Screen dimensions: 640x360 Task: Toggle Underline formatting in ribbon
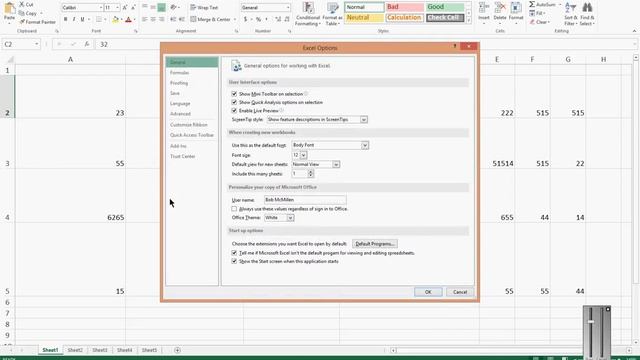[x=82, y=19]
